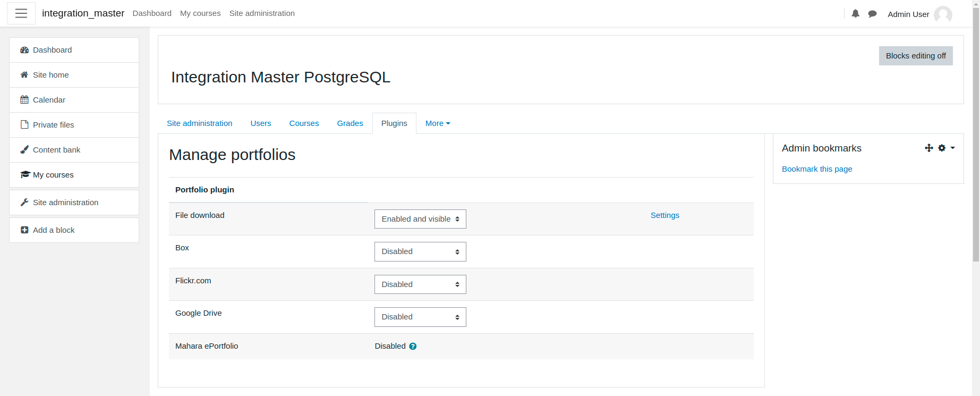The width and height of the screenshot is (980, 396).
Task: Open Dashboard in the left sidebar
Action: pyautogui.click(x=74, y=50)
